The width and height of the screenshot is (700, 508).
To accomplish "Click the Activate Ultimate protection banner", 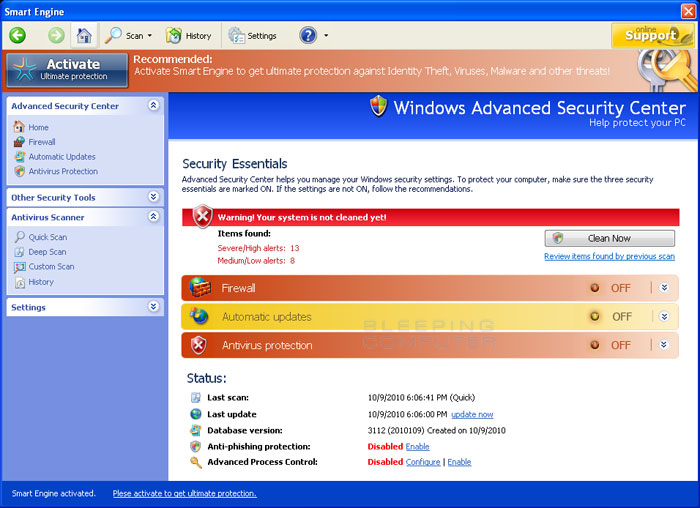I will tap(67, 69).
